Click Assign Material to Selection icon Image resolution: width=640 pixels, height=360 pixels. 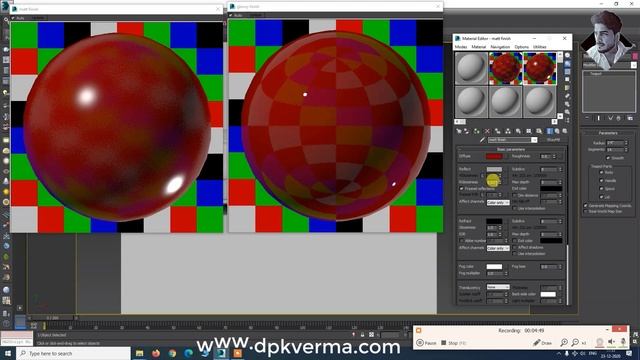click(x=476, y=131)
